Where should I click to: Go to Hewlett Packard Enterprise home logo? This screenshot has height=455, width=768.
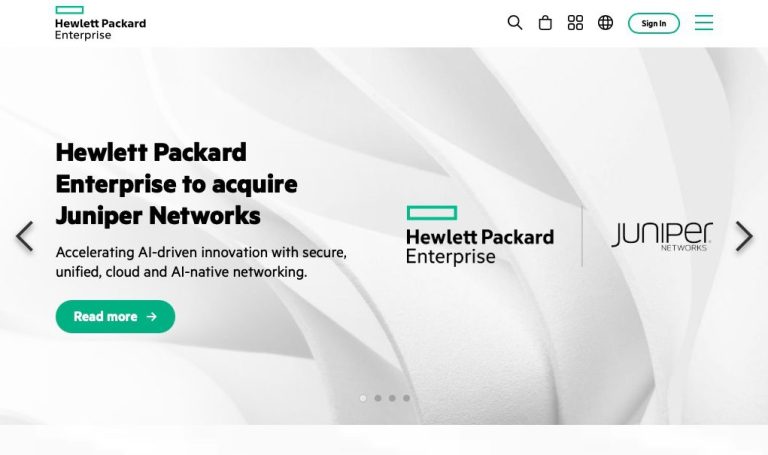coord(100,23)
